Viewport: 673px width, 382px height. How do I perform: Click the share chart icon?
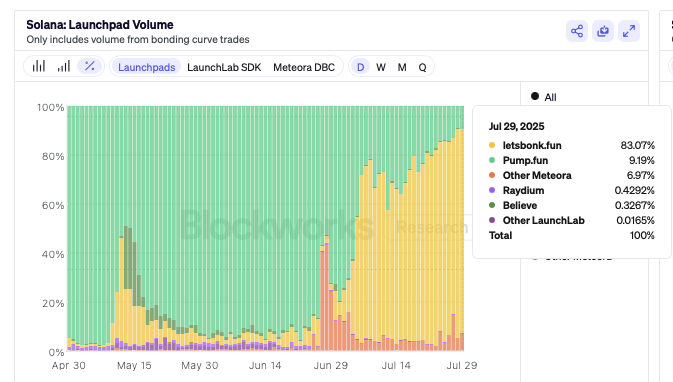(x=577, y=31)
